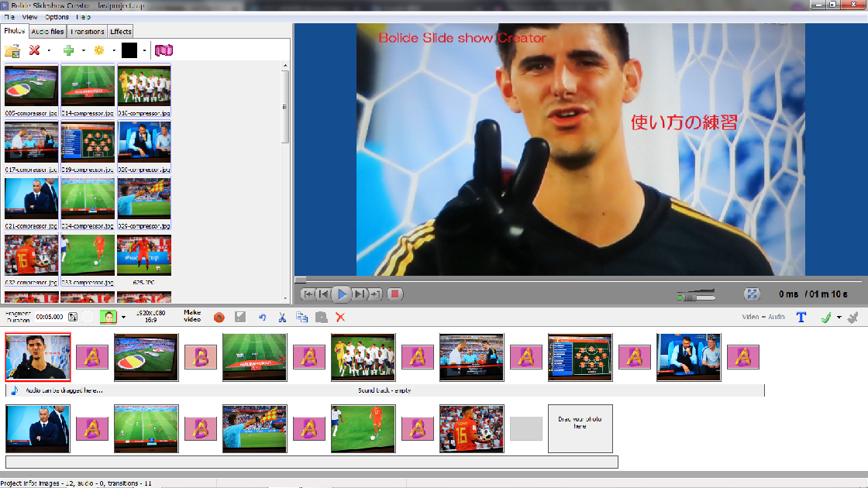
Task: Click the scroll down arrow of photo list
Action: point(285,298)
